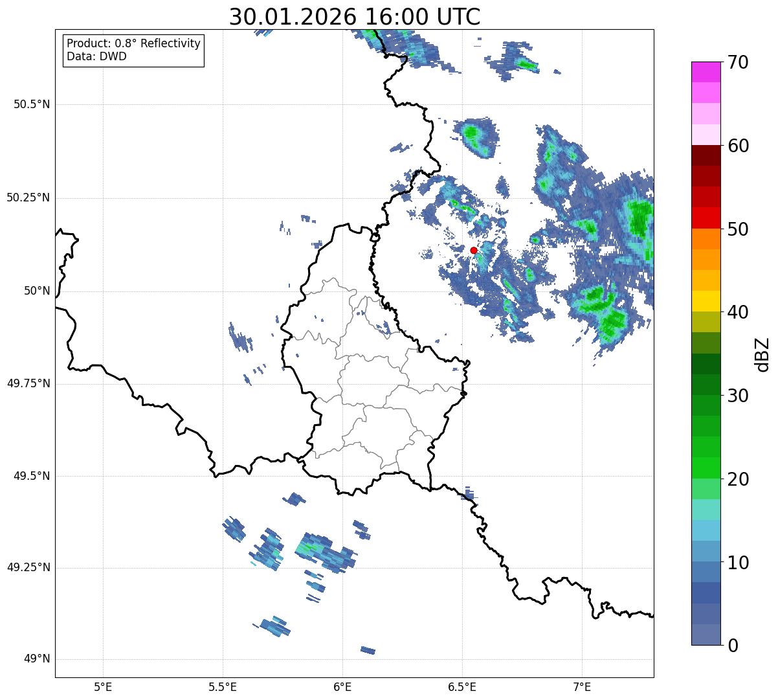Click the "49.75°N" latitude label
This screenshot has height=700, width=778.
coord(28,383)
